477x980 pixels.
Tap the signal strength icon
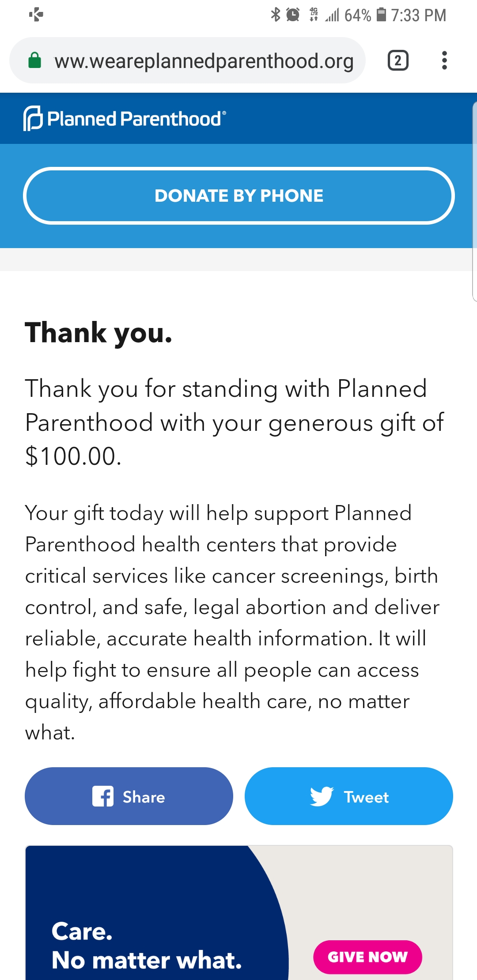pos(332,15)
